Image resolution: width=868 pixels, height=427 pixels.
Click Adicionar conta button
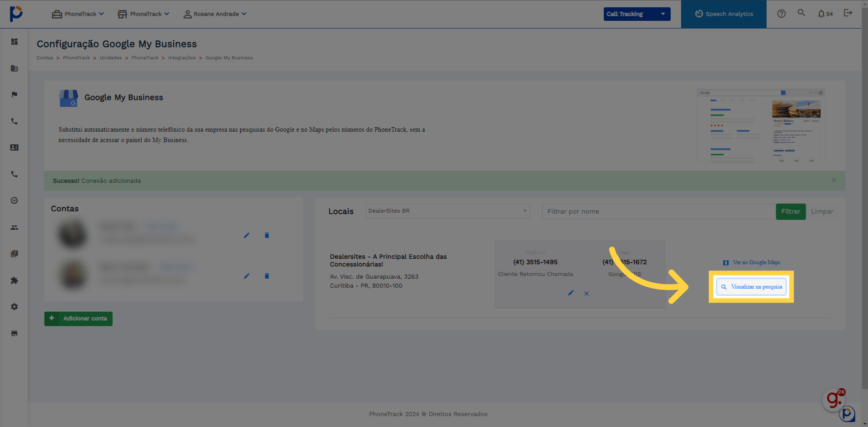[x=78, y=318]
